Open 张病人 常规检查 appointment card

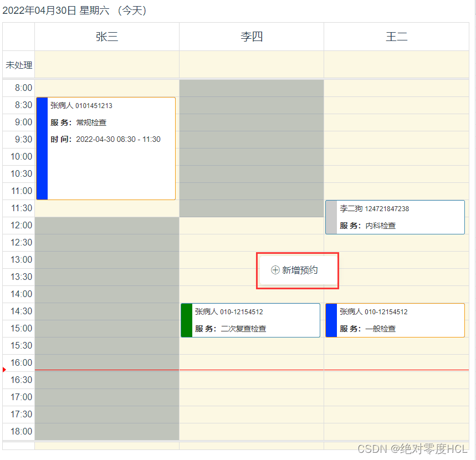[106, 149]
